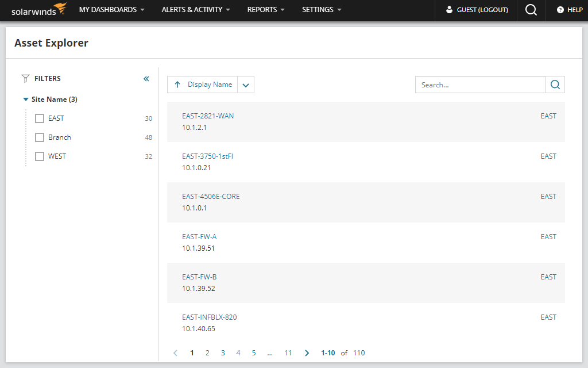This screenshot has width=588, height=368.
Task: Select the WEST site checkbox
Action: click(x=39, y=156)
